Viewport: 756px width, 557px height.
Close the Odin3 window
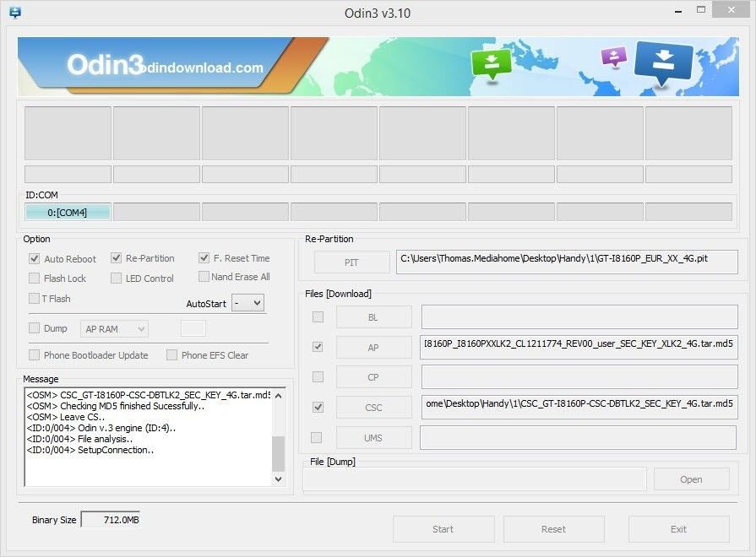(732, 10)
